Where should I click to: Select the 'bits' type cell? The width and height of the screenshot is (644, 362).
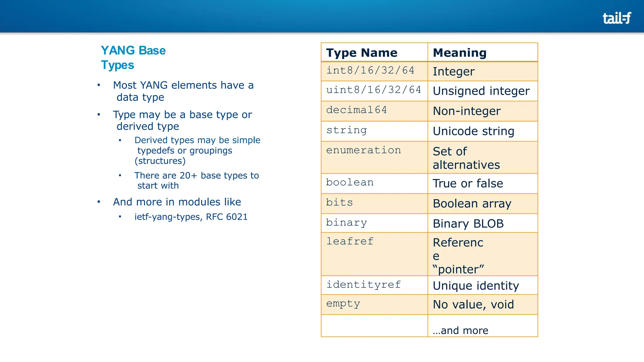(x=374, y=204)
